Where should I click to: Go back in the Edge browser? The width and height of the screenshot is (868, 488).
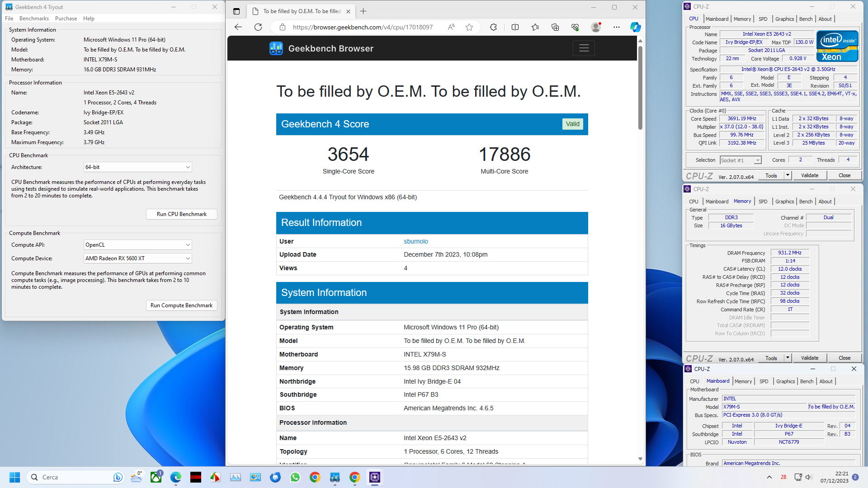point(238,27)
